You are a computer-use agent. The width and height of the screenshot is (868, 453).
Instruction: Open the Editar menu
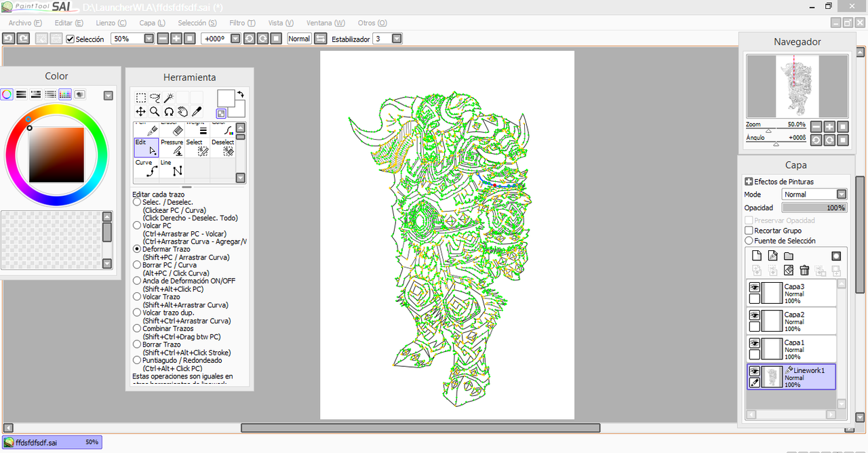tap(69, 23)
